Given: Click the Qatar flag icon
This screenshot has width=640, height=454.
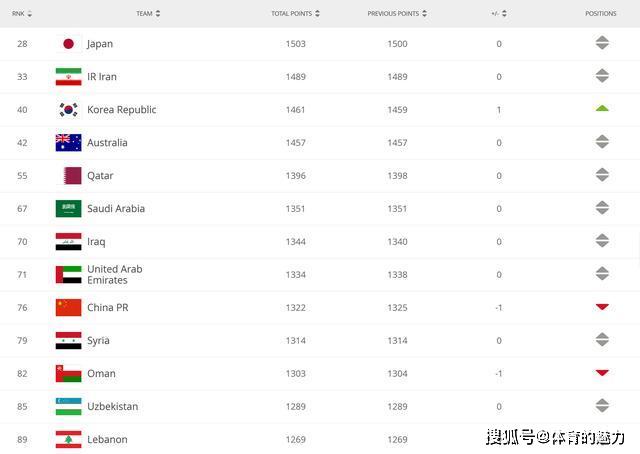Looking at the screenshot, I should coord(68,176).
